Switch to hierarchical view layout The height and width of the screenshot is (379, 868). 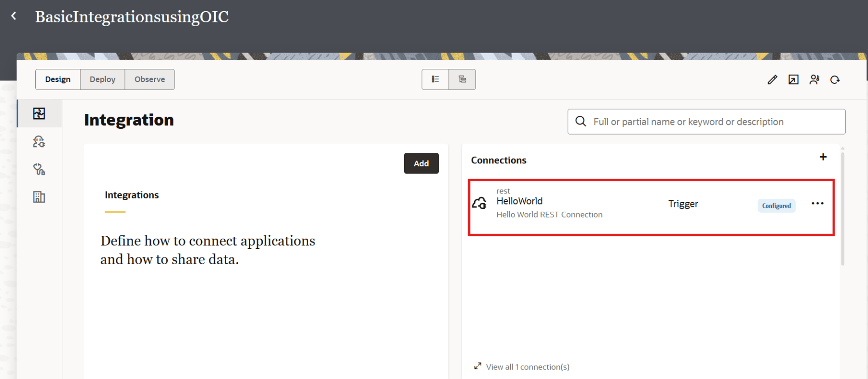coord(462,80)
